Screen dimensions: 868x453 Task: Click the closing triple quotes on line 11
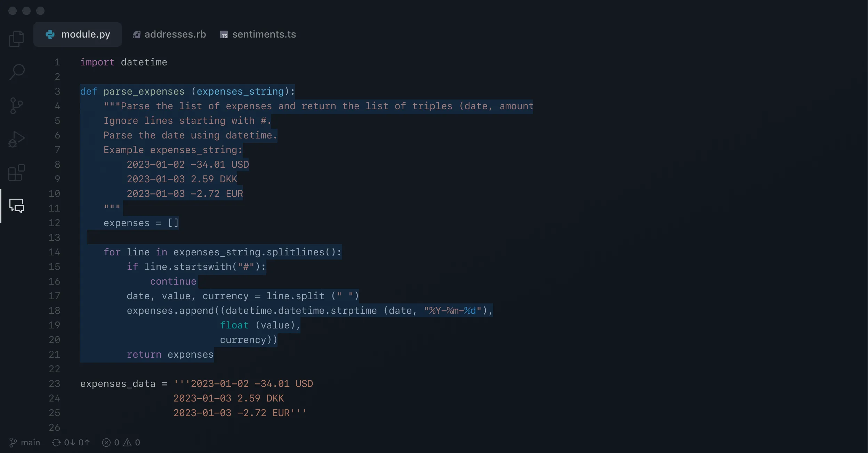click(112, 207)
